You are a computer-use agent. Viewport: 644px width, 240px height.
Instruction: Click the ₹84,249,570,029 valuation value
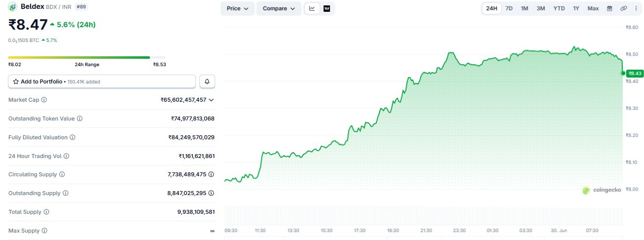pos(191,137)
